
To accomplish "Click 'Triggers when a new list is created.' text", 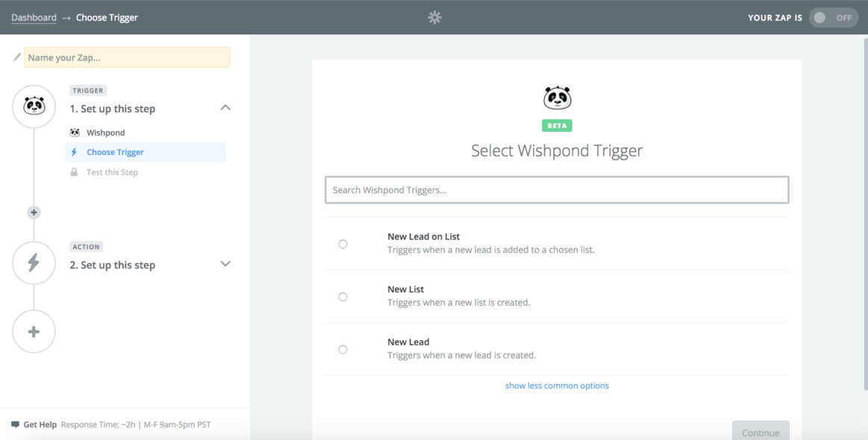I will pyautogui.click(x=459, y=303).
